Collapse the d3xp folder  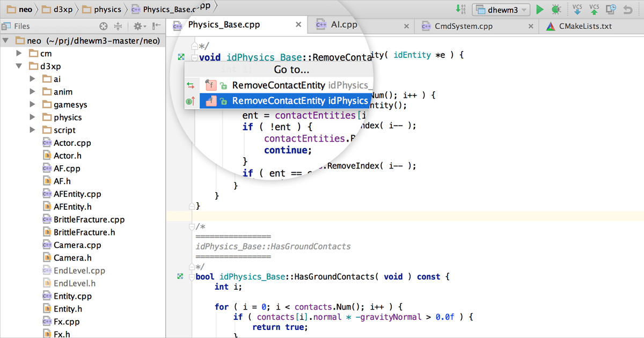tap(19, 66)
